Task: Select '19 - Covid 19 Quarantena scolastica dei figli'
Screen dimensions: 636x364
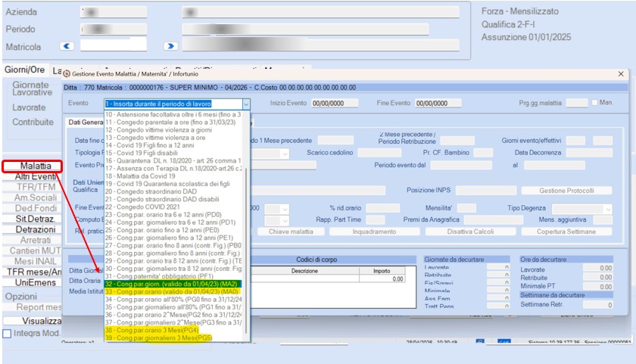Action: 173,184
